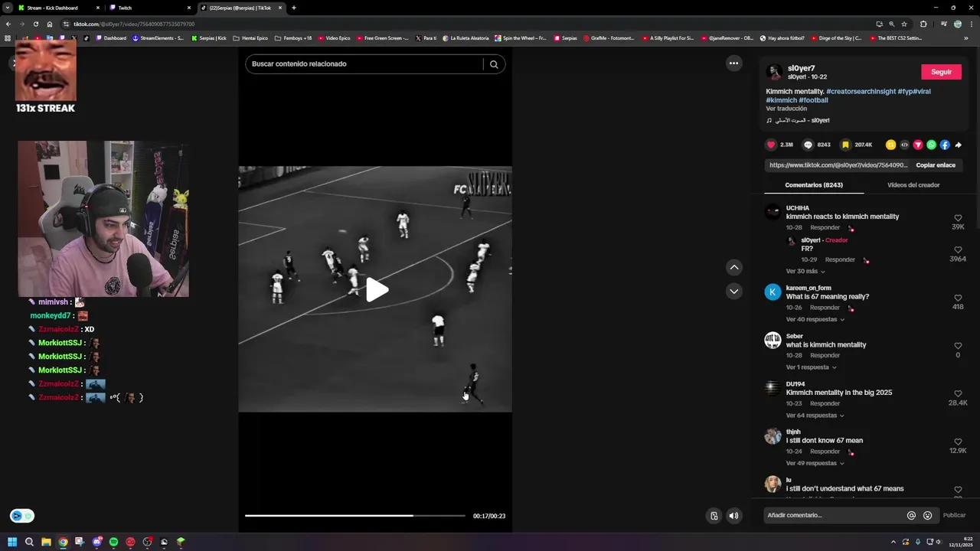Open the emoji picker in comment box

pos(927,515)
